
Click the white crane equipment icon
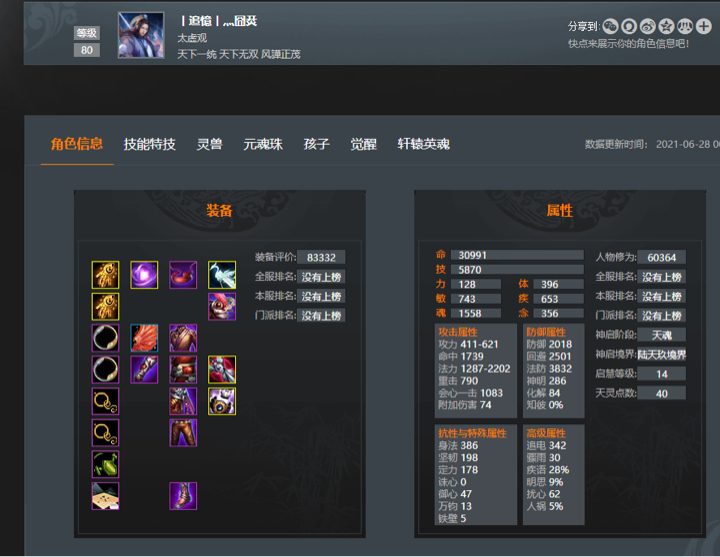[222, 275]
